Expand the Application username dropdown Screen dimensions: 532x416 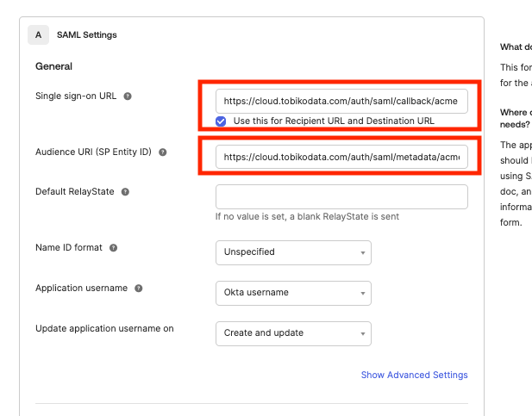click(293, 293)
